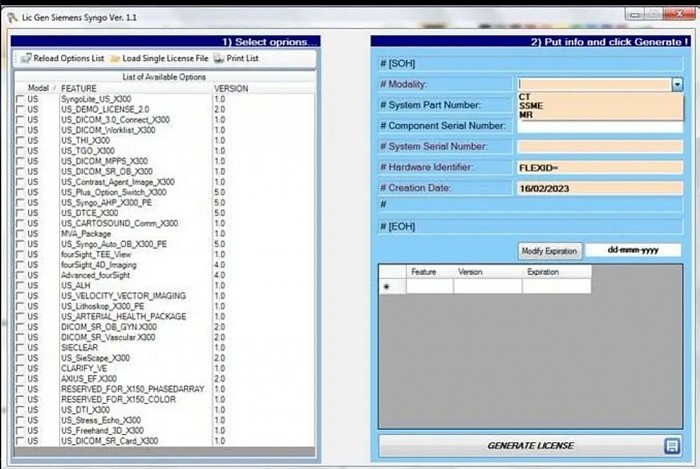The image size is (700, 469).
Task: Click the Expiration column header in license grid
Action: pyautogui.click(x=556, y=272)
